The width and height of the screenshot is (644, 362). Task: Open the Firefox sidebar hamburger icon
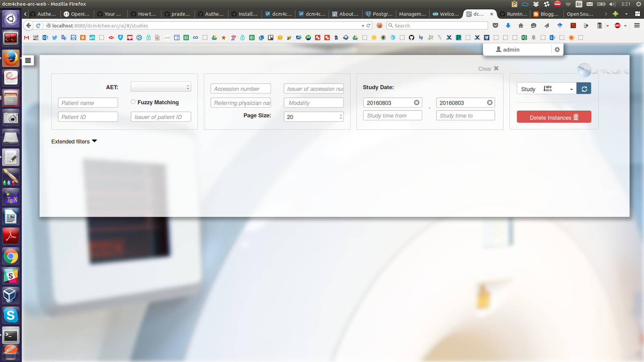(x=28, y=60)
